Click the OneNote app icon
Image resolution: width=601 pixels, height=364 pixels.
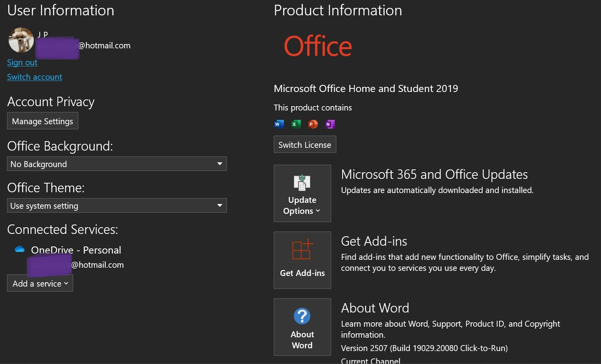[x=330, y=124]
